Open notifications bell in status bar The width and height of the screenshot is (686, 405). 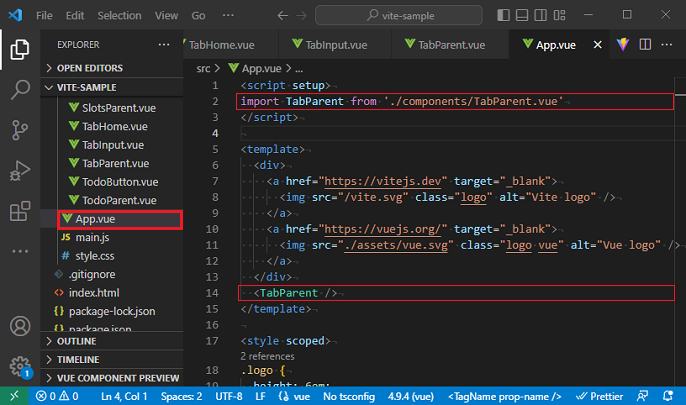click(668, 396)
